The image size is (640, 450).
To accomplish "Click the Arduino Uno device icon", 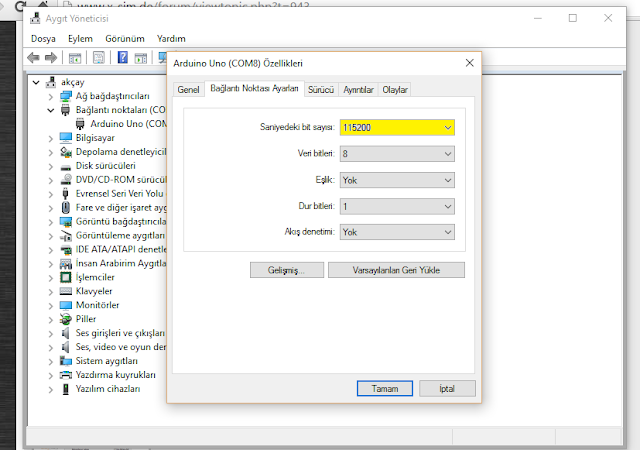I will [80, 124].
